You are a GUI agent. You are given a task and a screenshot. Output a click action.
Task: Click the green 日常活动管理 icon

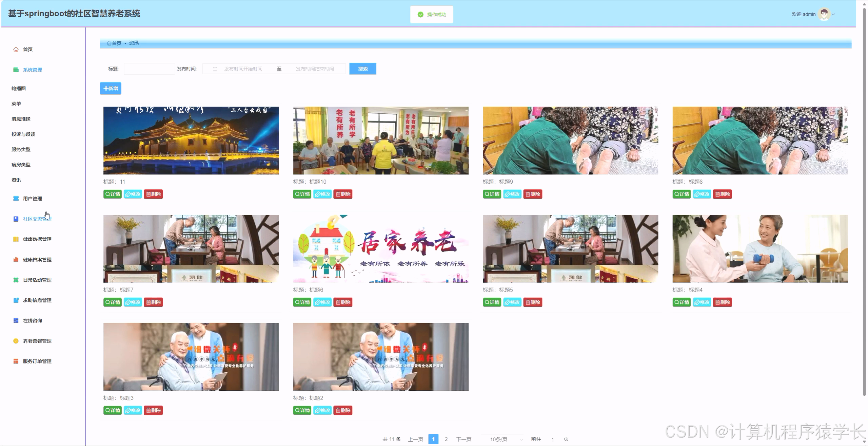[x=16, y=280]
